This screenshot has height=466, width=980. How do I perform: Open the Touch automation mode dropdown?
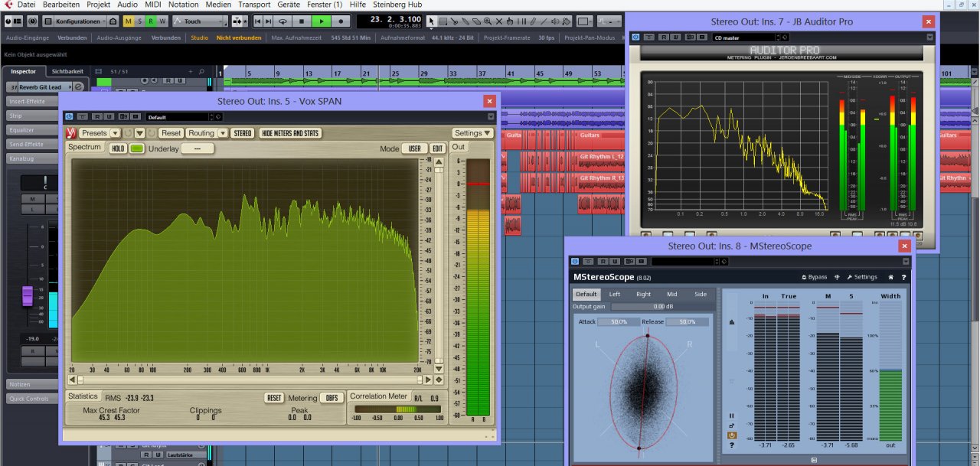pyautogui.click(x=198, y=21)
